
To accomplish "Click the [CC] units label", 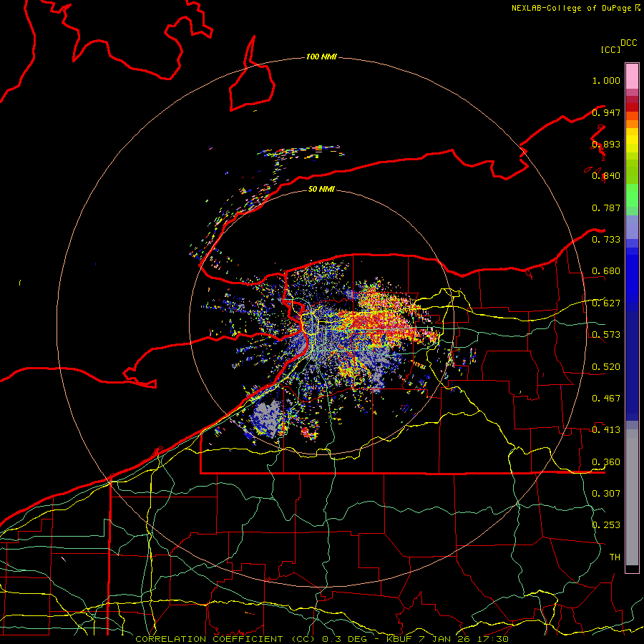I will (610, 49).
